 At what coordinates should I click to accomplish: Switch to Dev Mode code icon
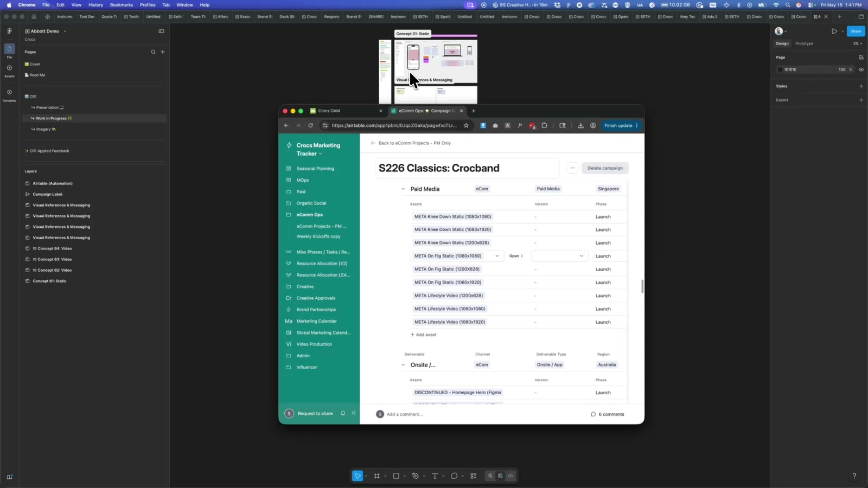pyautogui.click(x=510, y=476)
